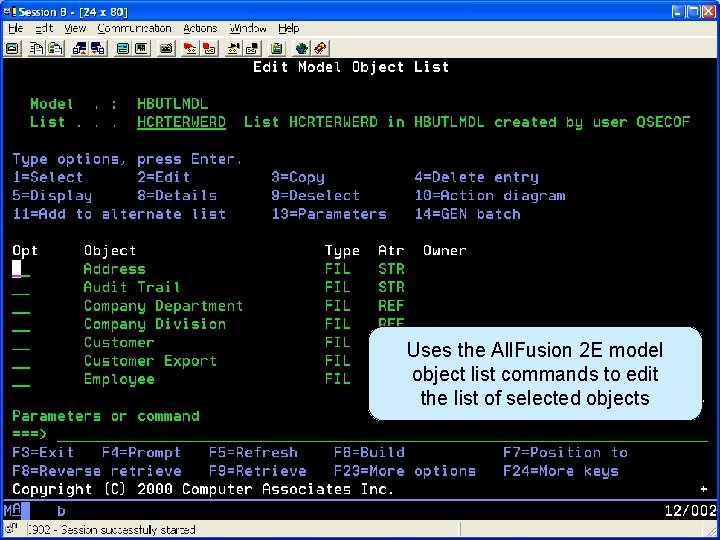
Task: Click the Employee object name
Action: click(x=119, y=379)
